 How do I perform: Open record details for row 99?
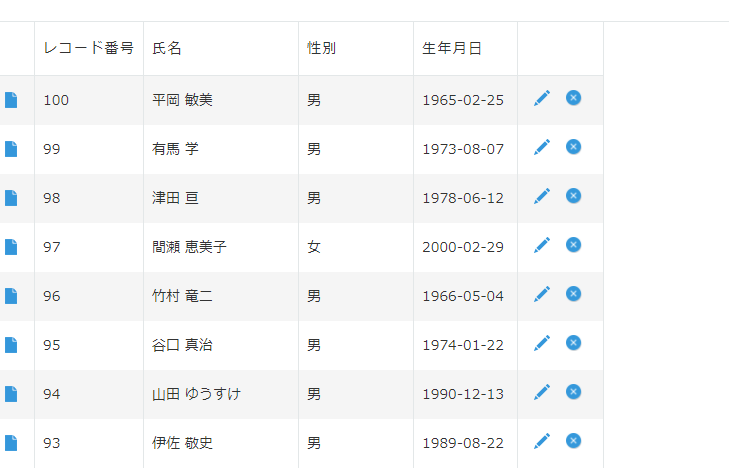coord(11,149)
